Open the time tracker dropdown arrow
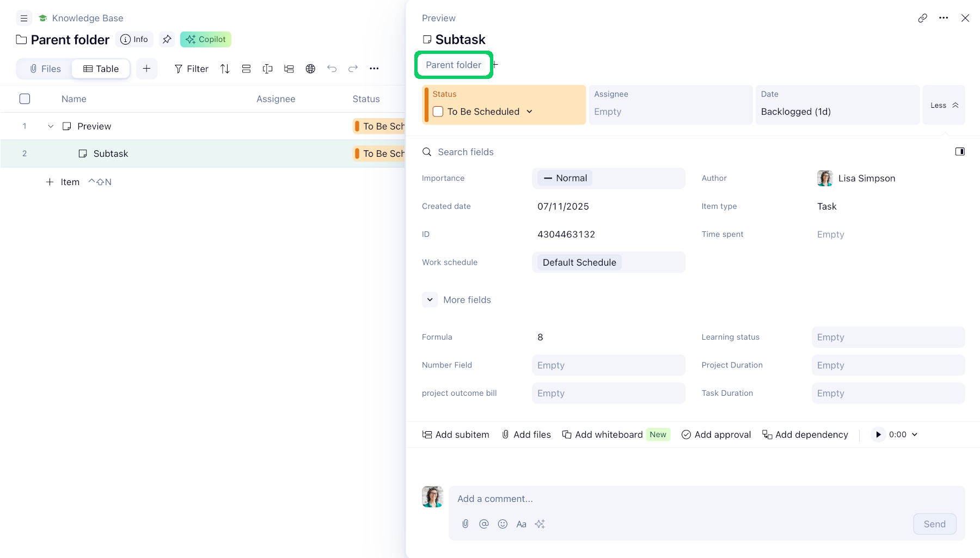The image size is (980, 558). tap(915, 434)
